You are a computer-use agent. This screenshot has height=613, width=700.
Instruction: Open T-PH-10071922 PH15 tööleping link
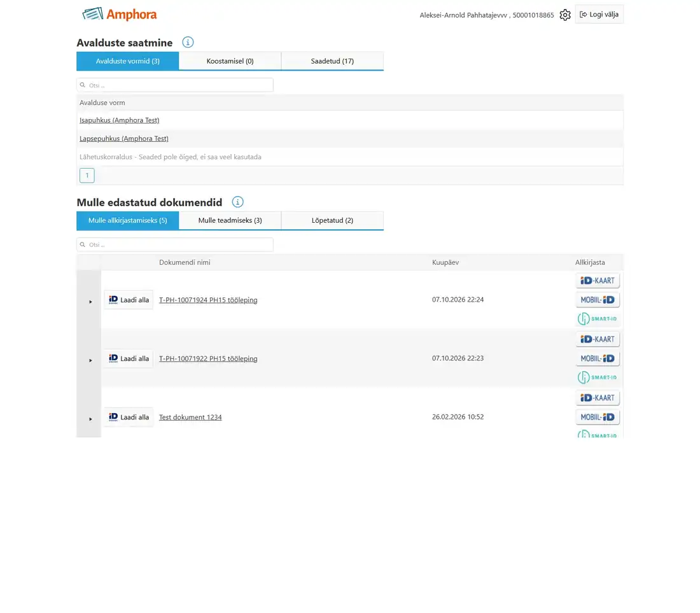point(208,358)
